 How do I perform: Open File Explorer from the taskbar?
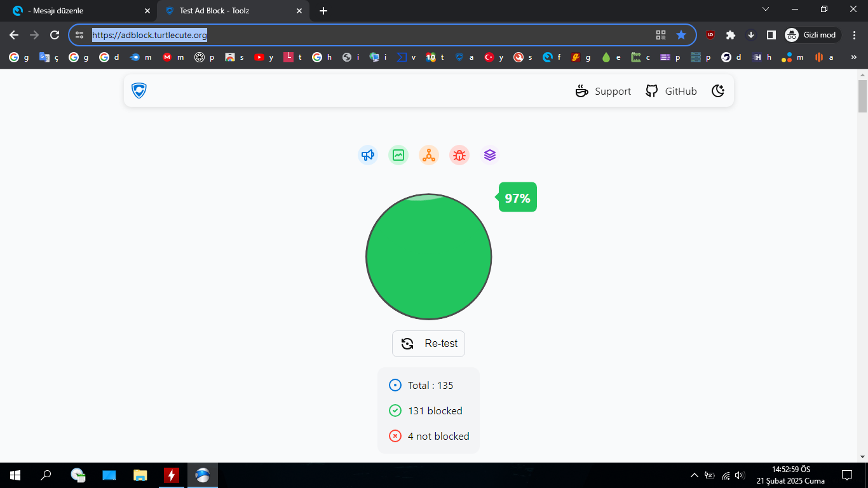point(140,475)
